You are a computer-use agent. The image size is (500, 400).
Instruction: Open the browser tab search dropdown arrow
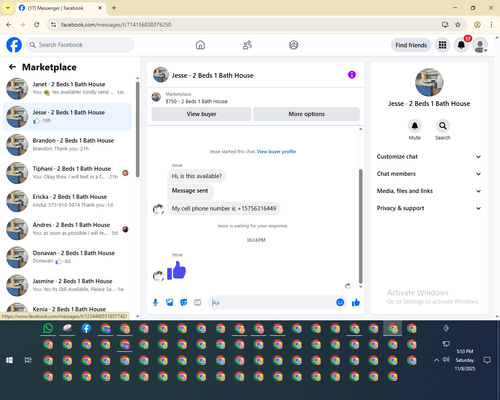coord(8,8)
